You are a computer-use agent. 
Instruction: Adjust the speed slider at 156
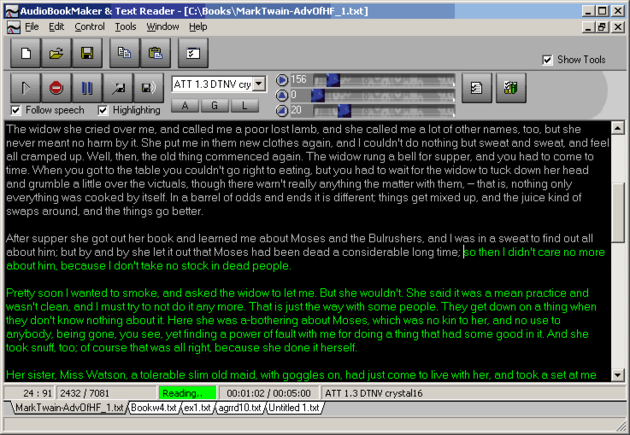(x=333, y=80)
